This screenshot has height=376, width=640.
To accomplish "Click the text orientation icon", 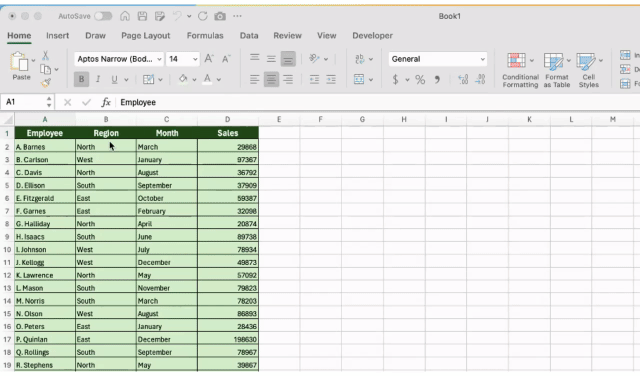I will point(314,59).
